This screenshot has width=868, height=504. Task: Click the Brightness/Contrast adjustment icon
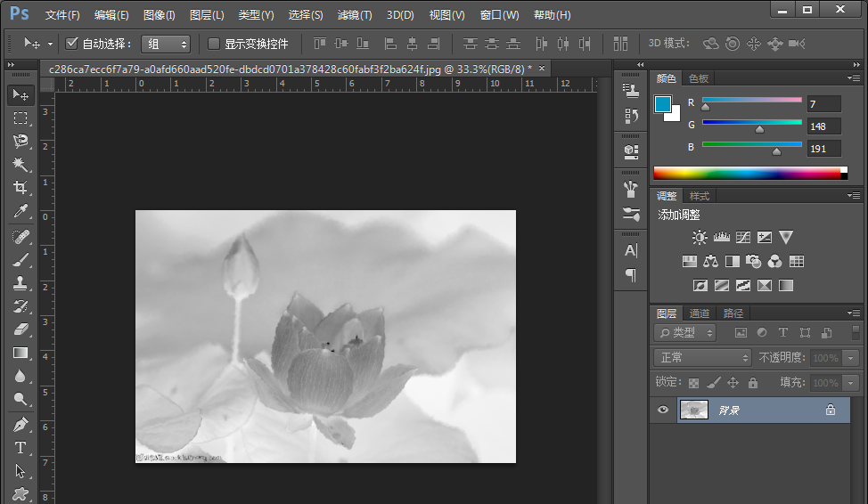tap(700, 238)
